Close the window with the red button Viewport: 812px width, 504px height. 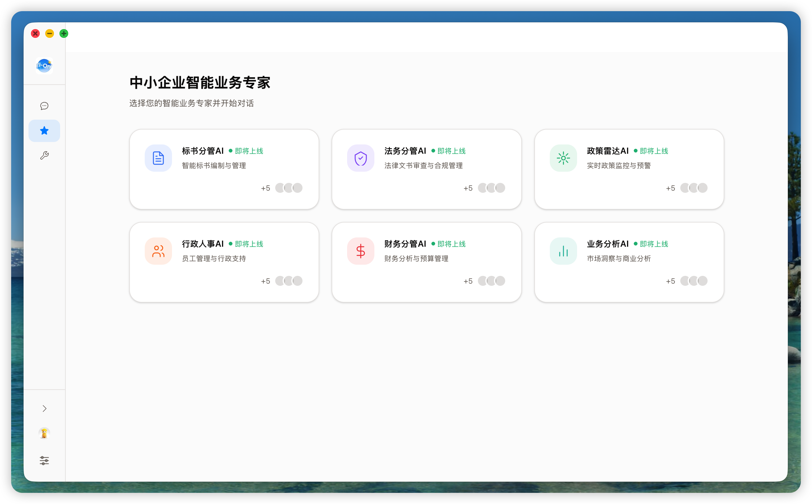[x=35, y=33]
